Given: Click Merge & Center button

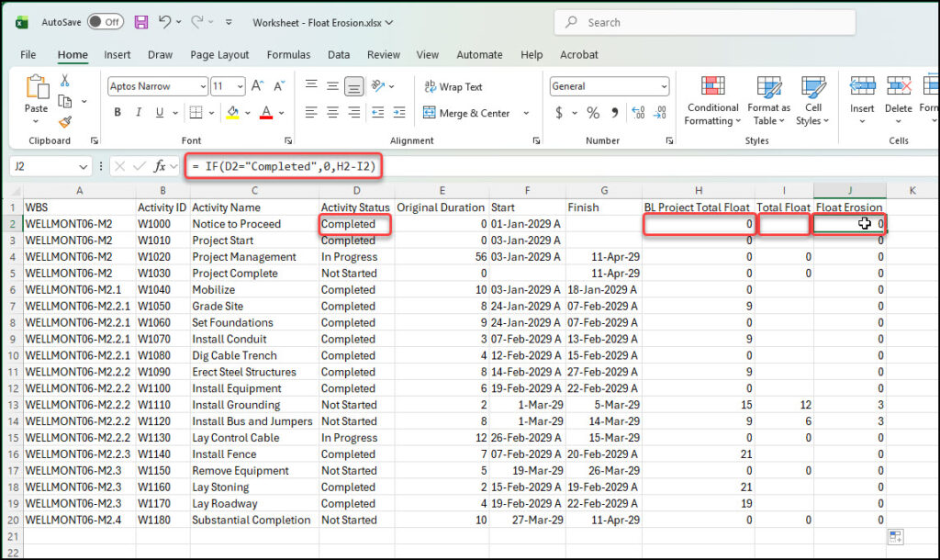Looking at the screenshot, I should point(465,113).
